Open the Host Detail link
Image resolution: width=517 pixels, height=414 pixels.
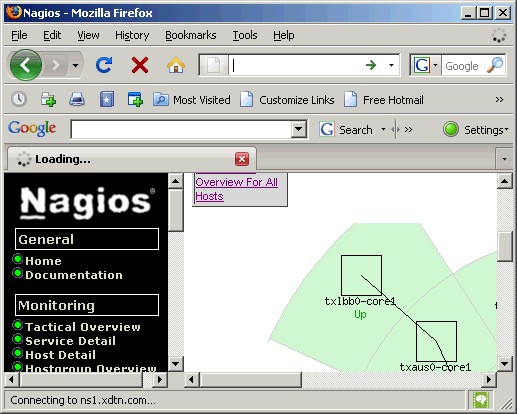click(60, 355)
